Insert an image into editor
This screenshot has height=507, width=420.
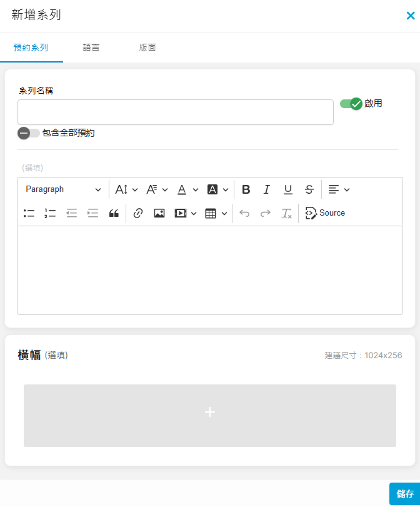[x=159, y=213]
